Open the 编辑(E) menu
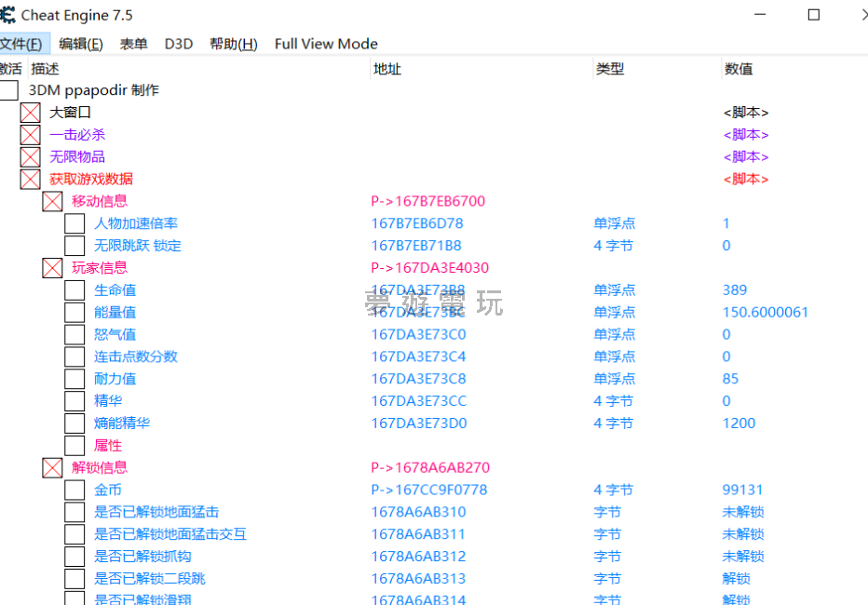 [81, 44]
